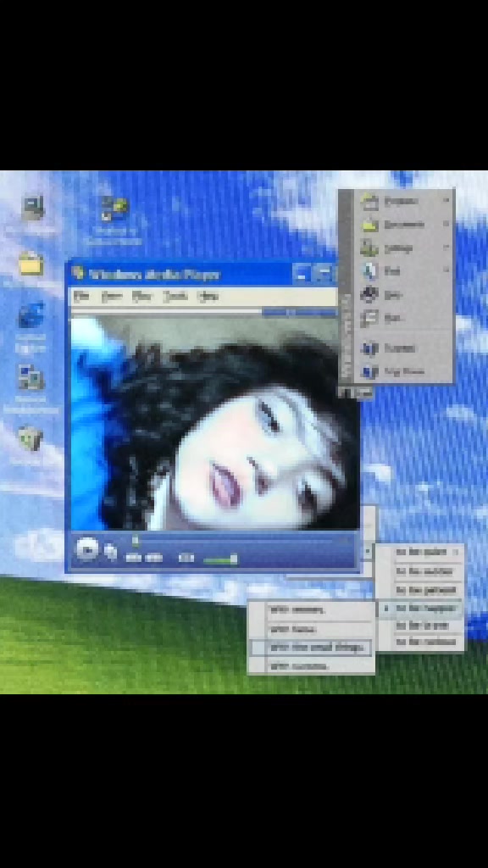This screenshot has width=488, height=868.
Task: Open the View menu in Media Player
Action: click(x=113, y=297)
